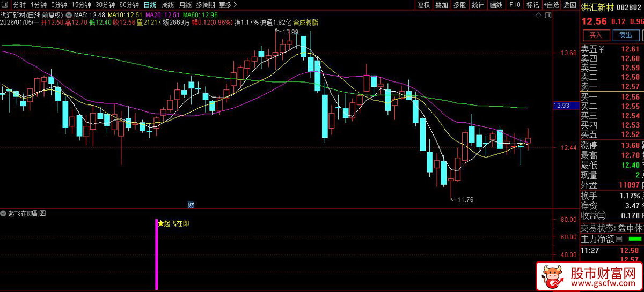The width and height of the screenshot is (644, 292).
Task: Click the 涨停 13.68 limit-up value
Action: (x=630, y=145)
